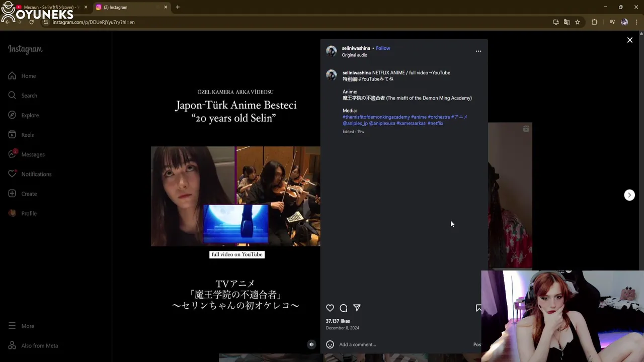Open Instagram Home from the sidebar
This screenshot has width=644, height=362.
tap(22, 76)
